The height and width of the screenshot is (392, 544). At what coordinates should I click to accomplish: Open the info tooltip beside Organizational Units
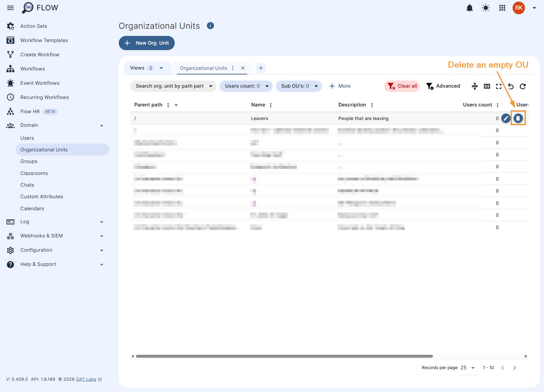coord(210,26)
